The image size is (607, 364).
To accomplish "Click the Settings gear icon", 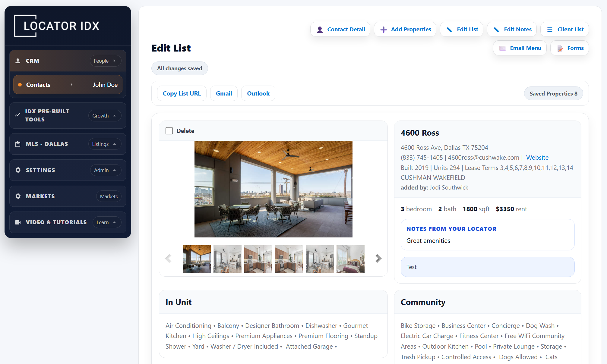I will click(18, 170).
